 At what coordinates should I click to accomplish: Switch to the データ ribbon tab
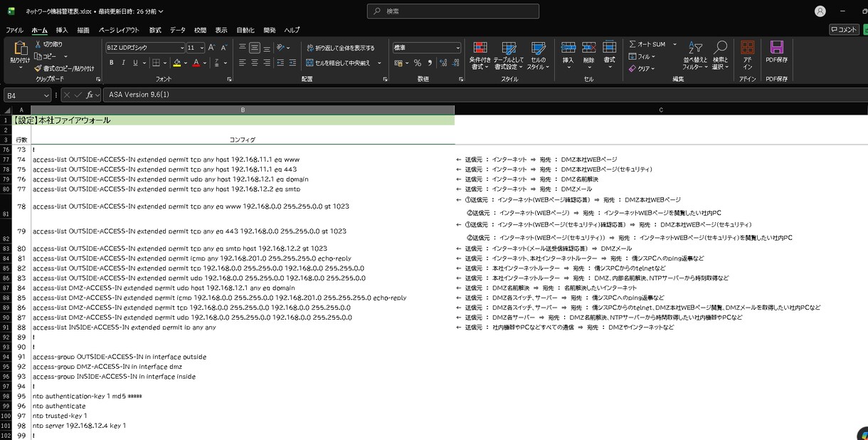(178, 31)
